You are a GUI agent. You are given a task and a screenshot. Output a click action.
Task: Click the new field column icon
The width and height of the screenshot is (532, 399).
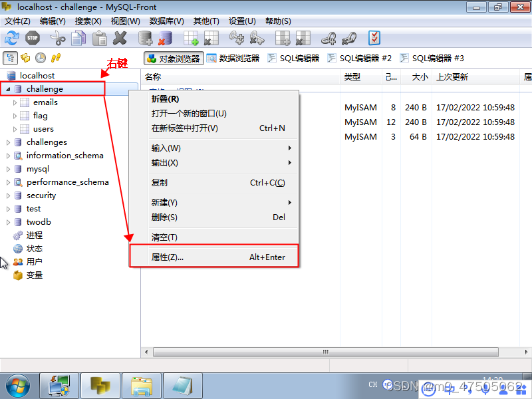click(283, 38)
